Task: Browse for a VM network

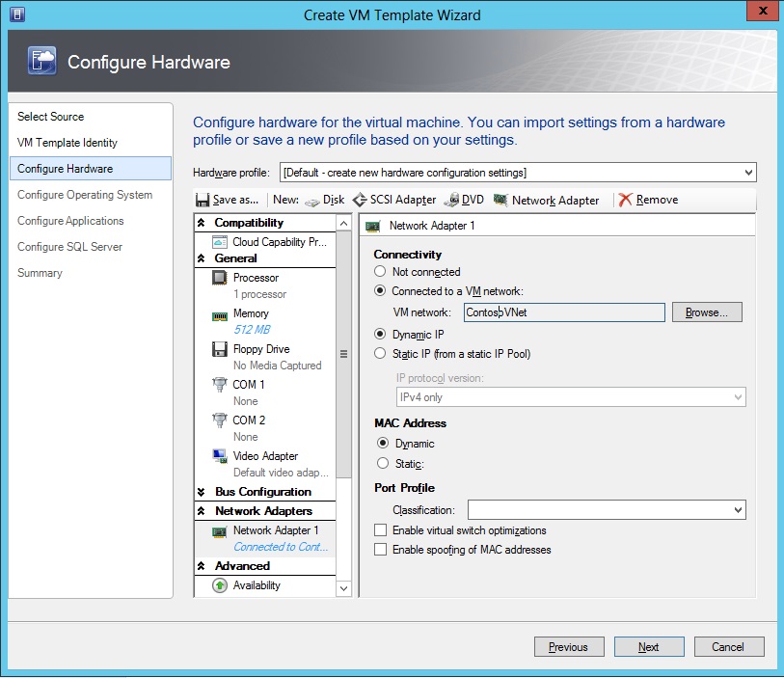Action: pyautogui.click(x=707, y=312)
